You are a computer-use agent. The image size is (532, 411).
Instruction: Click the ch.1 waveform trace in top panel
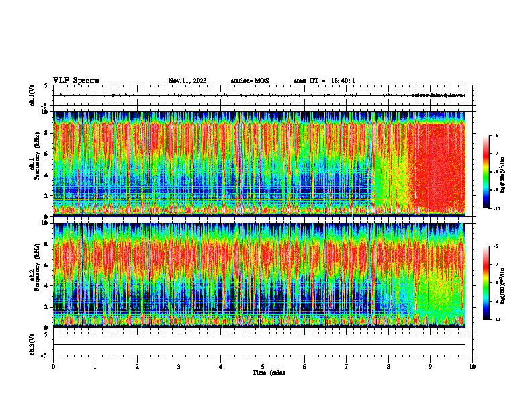[259, 95]
